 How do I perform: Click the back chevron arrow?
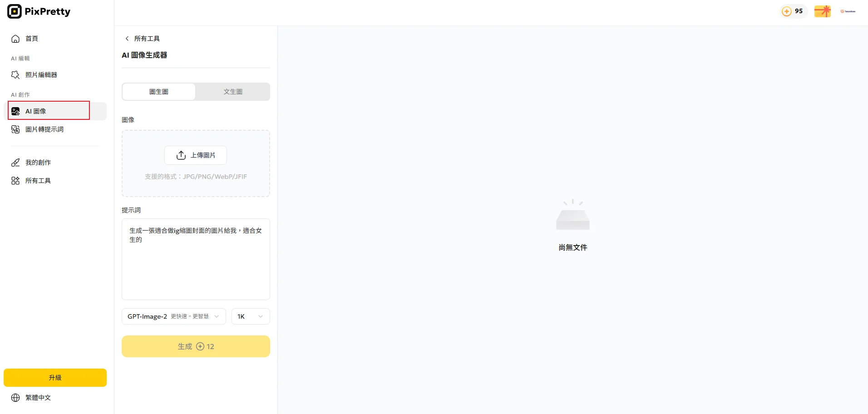click(127, 39)
